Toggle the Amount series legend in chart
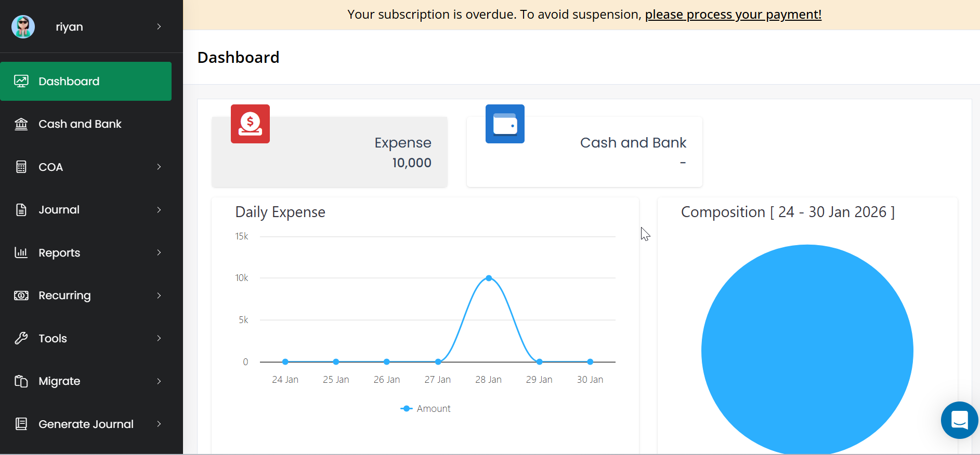The height and width of the screenshot is (455, 980). click(x=426, y=409)
